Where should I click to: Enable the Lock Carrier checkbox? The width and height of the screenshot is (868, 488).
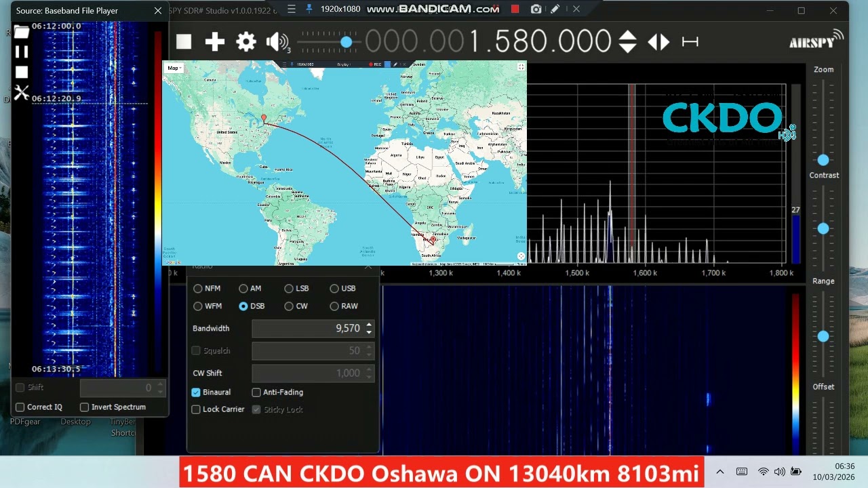coord(196,409)
